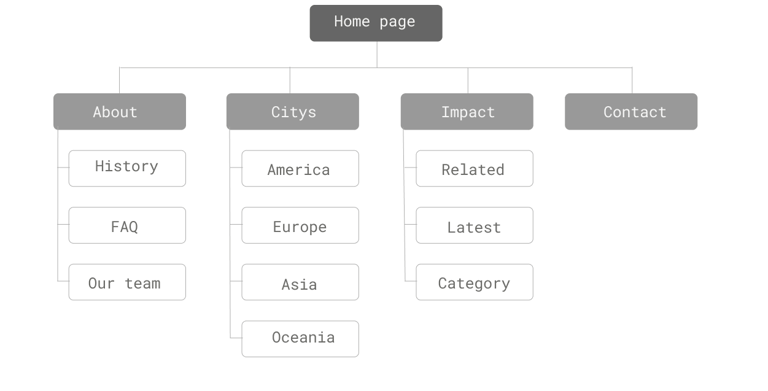This screenshot has width=768, height=391.
Task: Click the vertical connector above Contact box
Action: [632, 80]
